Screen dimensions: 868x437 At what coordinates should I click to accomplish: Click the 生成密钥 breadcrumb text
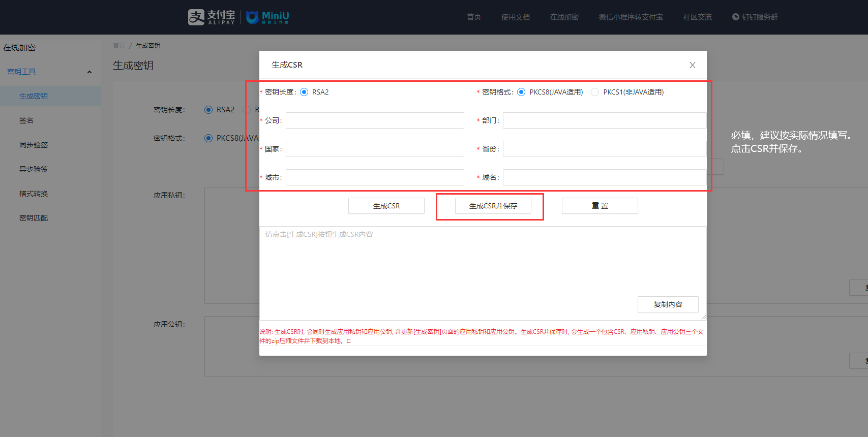(148, 46)
